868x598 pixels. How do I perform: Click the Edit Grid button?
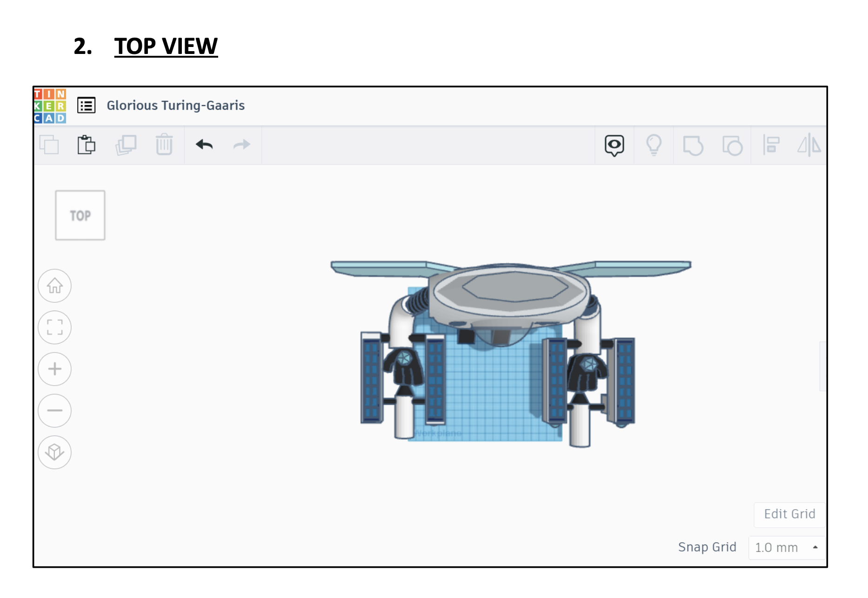789,514
